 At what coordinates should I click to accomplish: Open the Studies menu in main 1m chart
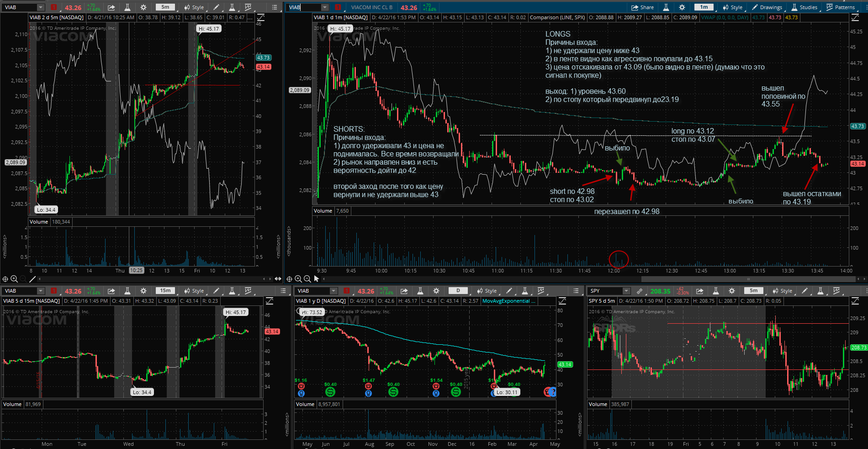[804, 7]
